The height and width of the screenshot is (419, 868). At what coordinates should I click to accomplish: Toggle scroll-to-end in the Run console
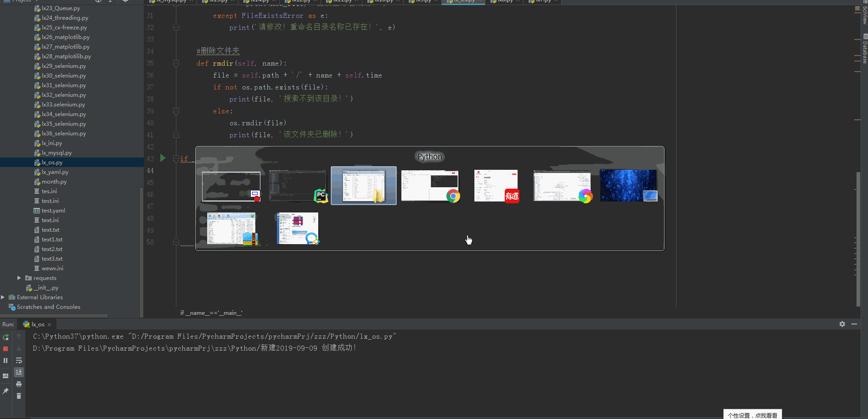(19, 372)
